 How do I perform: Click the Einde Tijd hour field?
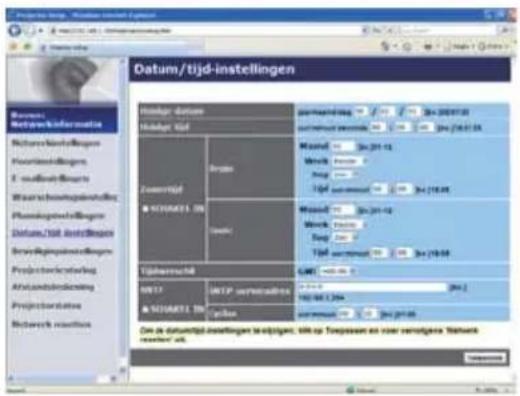tap(379, 253)
